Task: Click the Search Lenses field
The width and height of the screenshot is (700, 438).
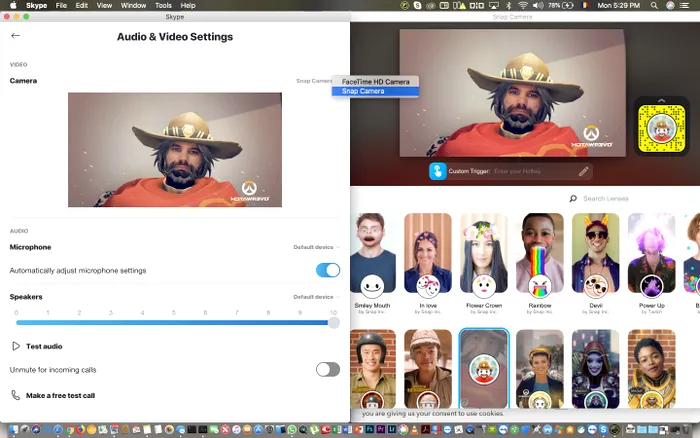Action: (605, 199)
